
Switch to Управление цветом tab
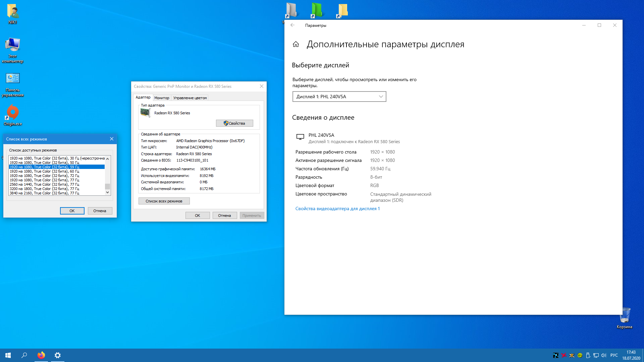coord(190,98)
